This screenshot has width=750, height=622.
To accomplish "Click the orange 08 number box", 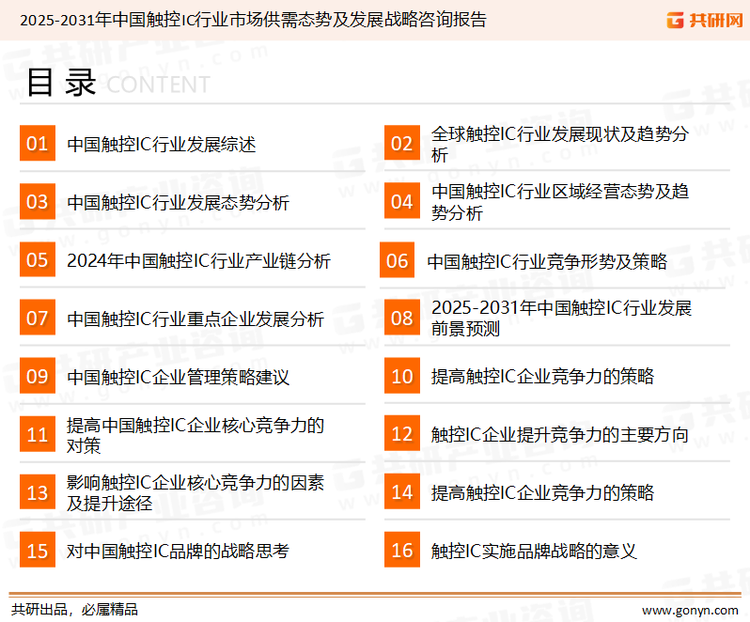I will pyautogui.click(x=402, y=318).
